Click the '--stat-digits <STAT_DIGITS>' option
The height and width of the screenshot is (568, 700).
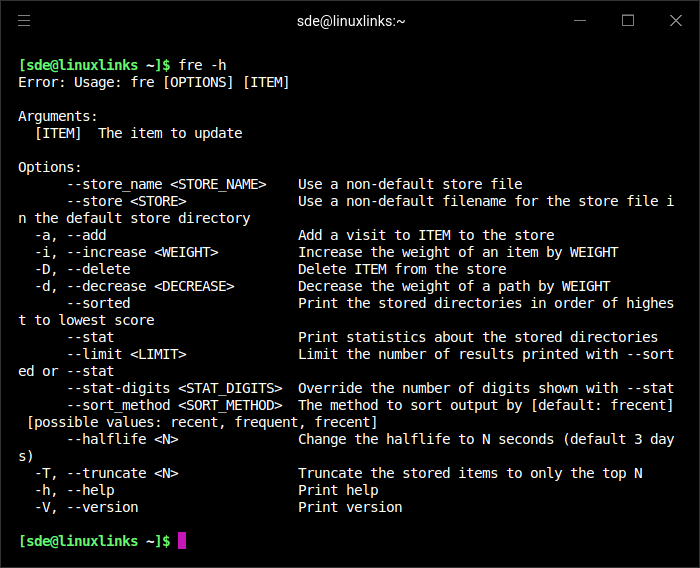(x=174, y=388)
